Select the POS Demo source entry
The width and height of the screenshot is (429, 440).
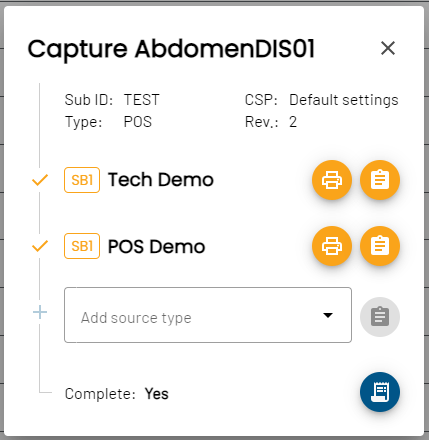click(156, 247)
